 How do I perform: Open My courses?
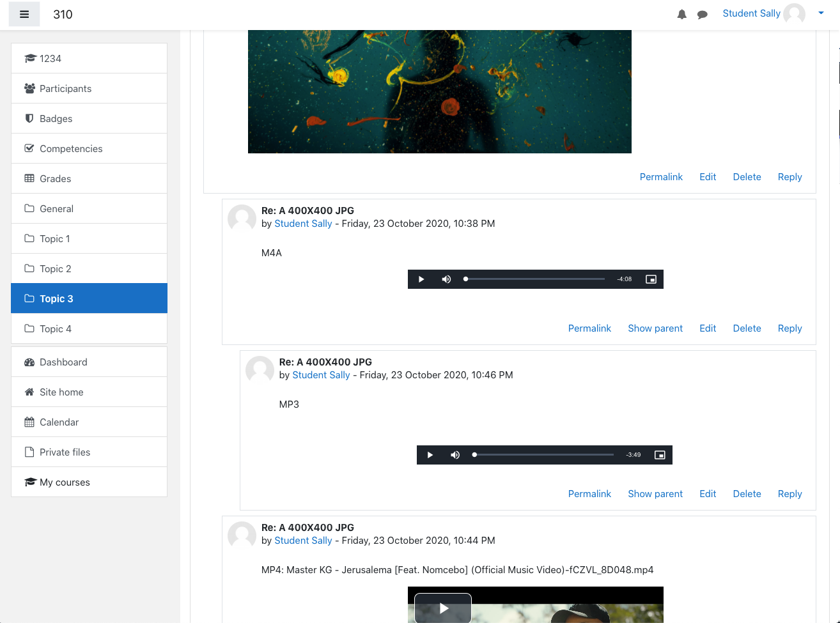click(x=89, y=482)
